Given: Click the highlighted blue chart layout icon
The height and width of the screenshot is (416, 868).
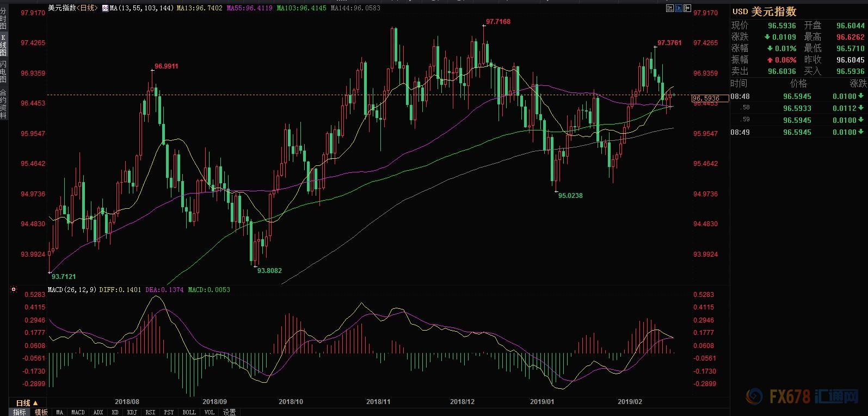Looking at the screenshot, I should pos(679,8).
